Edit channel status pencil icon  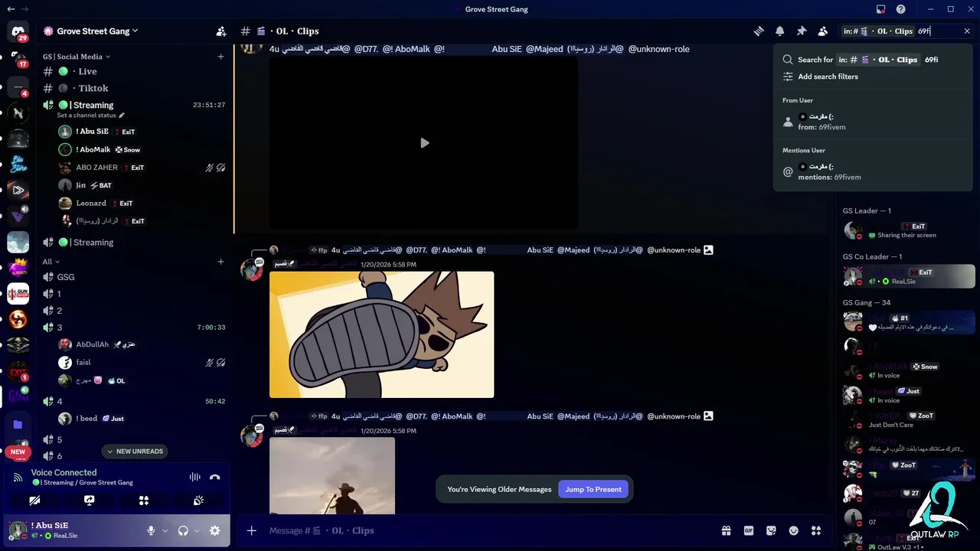122,116
